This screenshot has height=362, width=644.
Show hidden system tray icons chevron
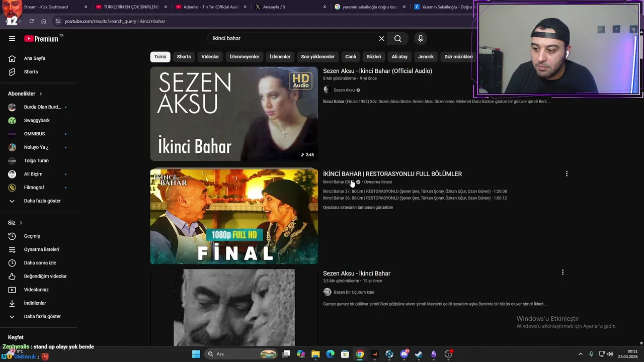point(580,354)
